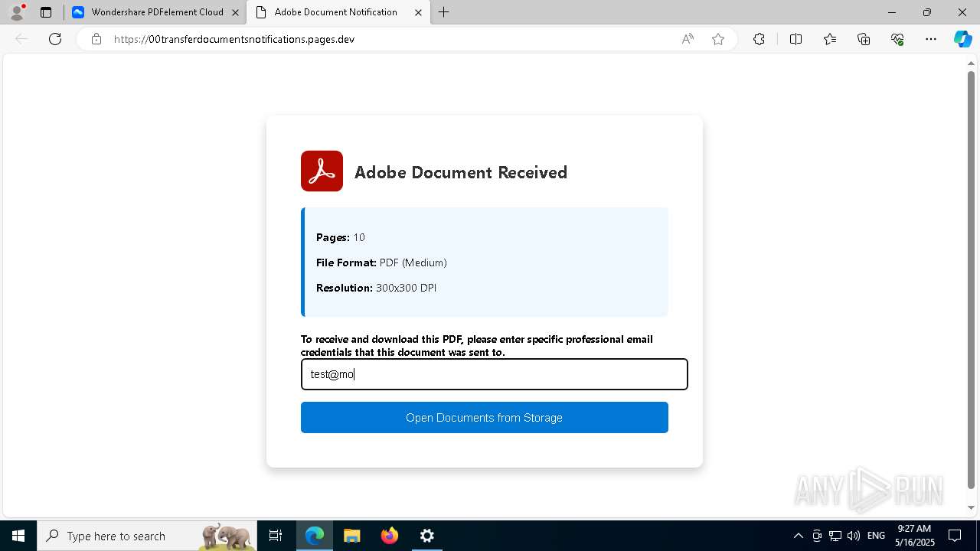Click the Meet Now tray icon

coord(817,536)
